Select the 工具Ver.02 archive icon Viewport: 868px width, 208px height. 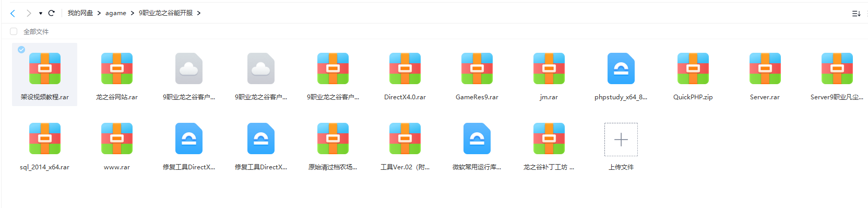tap(405, 138)
